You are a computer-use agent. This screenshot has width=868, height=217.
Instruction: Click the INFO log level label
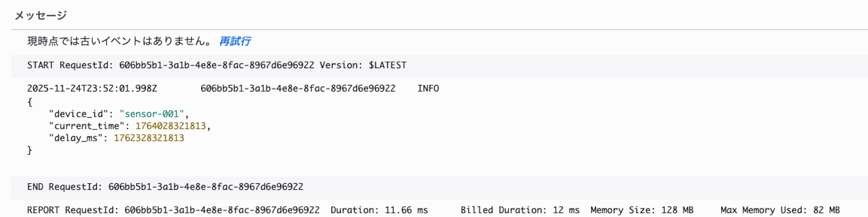click(x=428, y=89)
